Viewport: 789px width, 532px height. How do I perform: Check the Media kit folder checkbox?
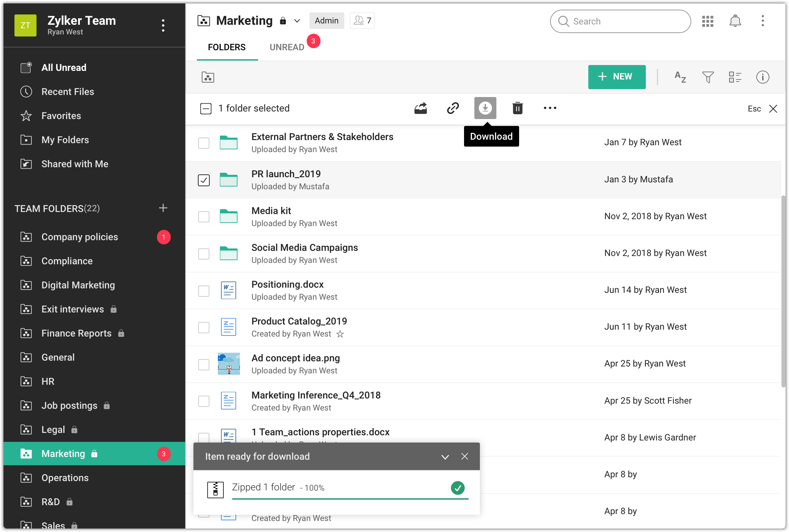click(204, 217)
